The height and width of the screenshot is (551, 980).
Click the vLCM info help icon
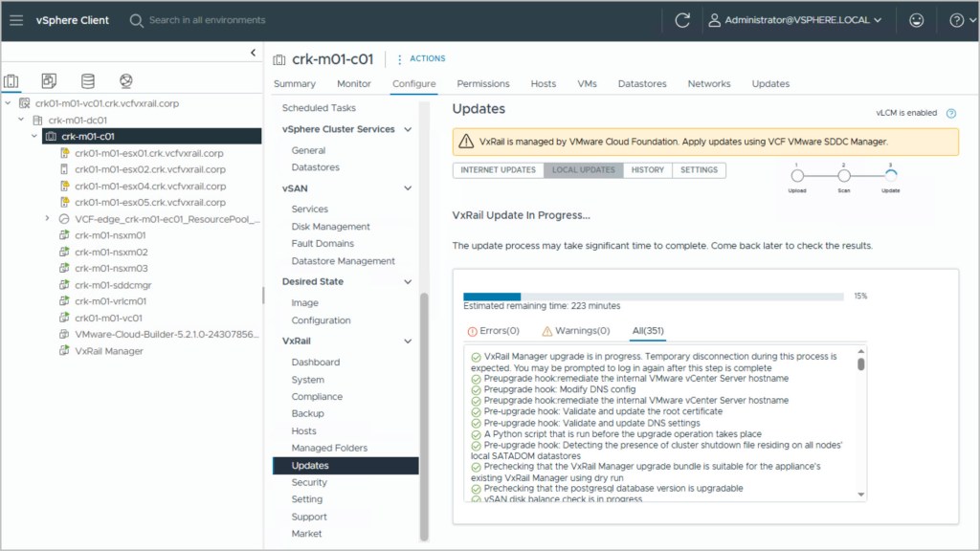point(950,113)
